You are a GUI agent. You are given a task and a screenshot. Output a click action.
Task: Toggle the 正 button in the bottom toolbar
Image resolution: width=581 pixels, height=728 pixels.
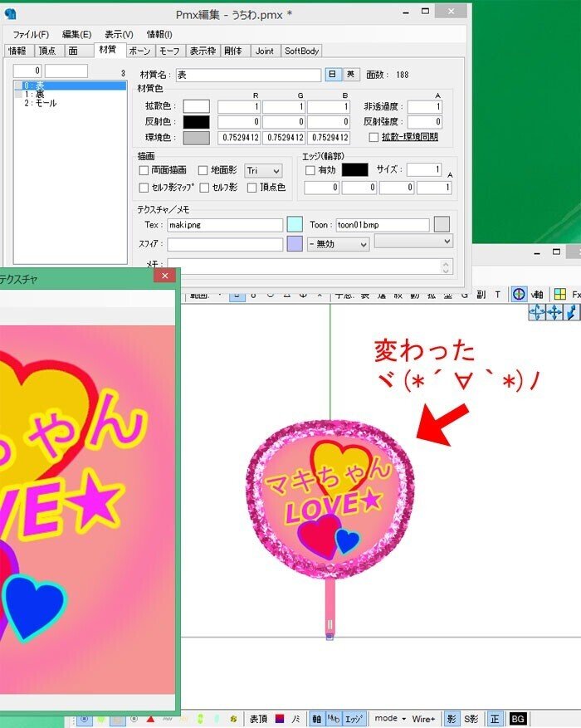[495, 719]
